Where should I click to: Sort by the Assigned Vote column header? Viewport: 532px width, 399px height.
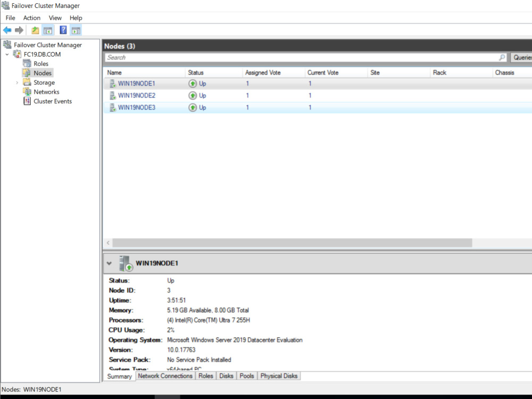tap(273, 72)
